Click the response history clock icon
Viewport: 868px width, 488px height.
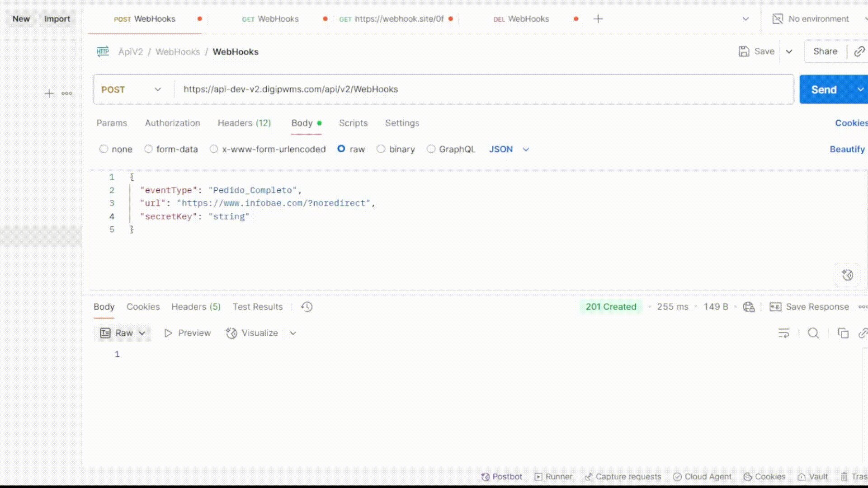pos(307,307)
